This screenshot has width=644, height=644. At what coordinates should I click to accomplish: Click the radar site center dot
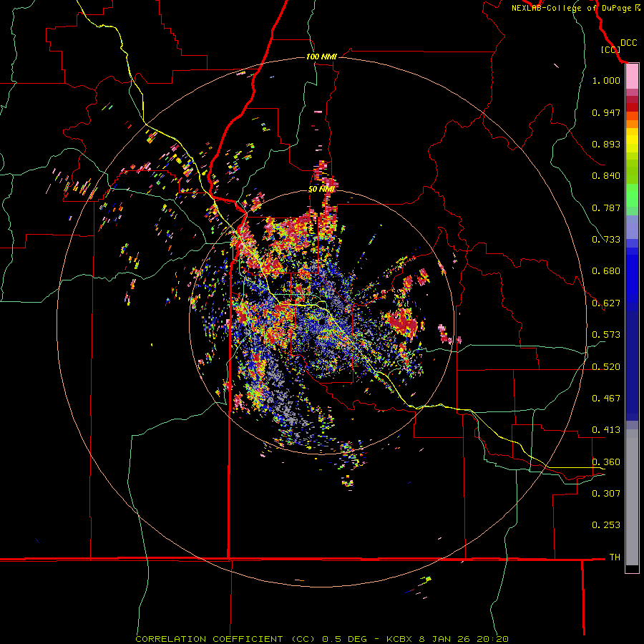pyautogui.click(x=321, y=321)
